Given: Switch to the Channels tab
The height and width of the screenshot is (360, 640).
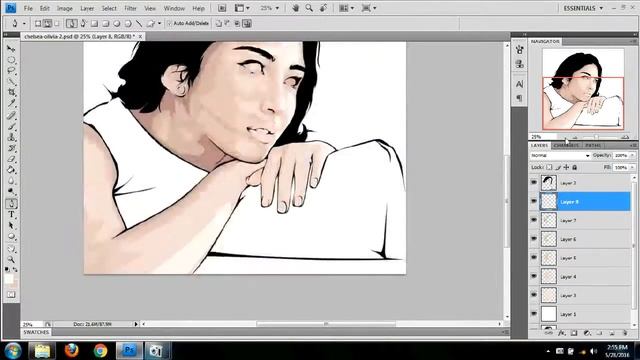Looking at the screenshot, I should point(566,145).
